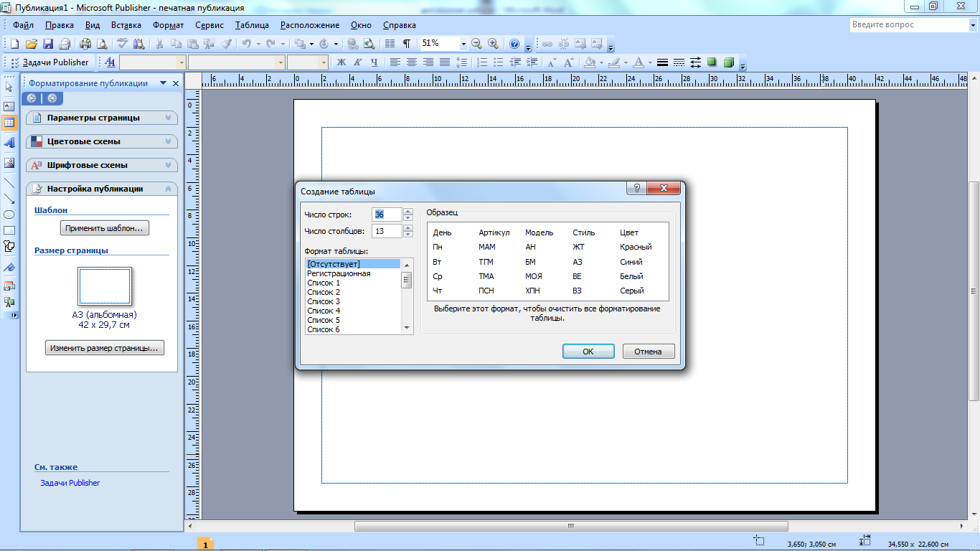
Task: Select the WordArt tool in left toolbar
Action: [9, 143]
